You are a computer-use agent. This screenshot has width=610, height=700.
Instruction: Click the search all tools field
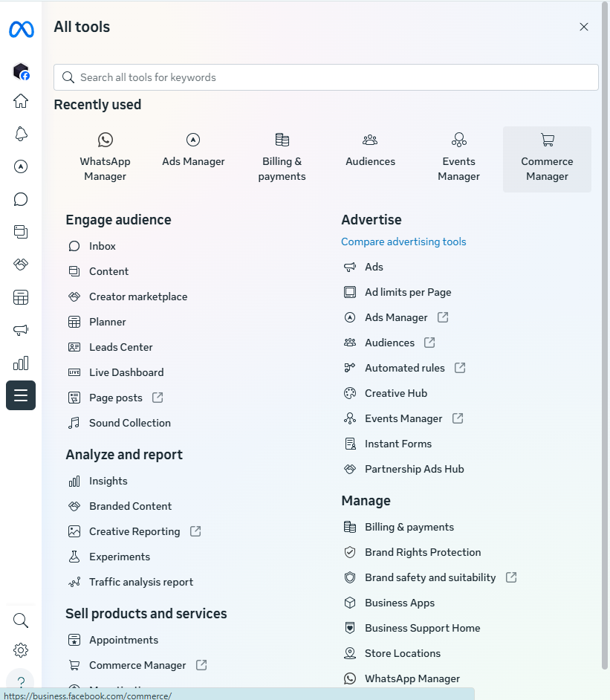pyautogui.click(x=325, y=77)
